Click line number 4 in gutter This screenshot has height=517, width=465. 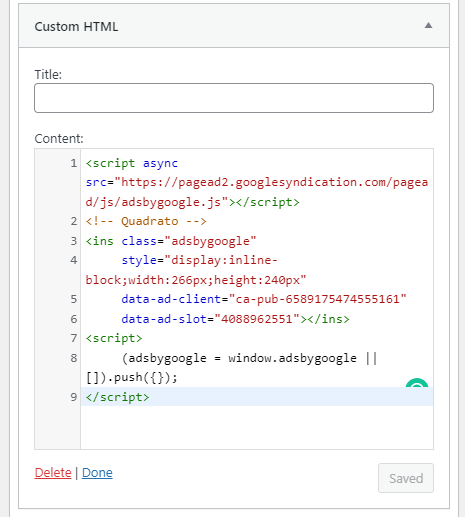tap(74, 260)
